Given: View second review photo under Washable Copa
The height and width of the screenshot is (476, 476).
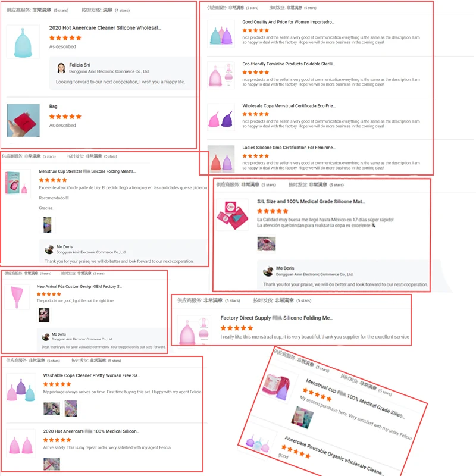Looking at the screenshot, I should tap(71, 408).
